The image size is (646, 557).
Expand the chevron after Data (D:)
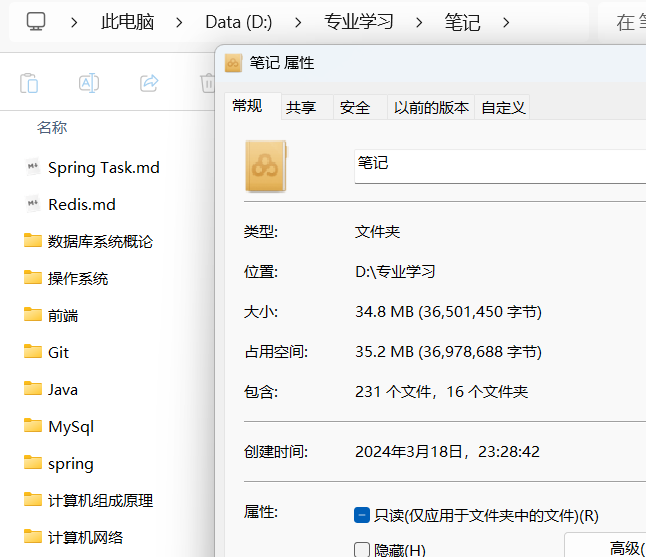pyautogui.click(x=298, y=22)
